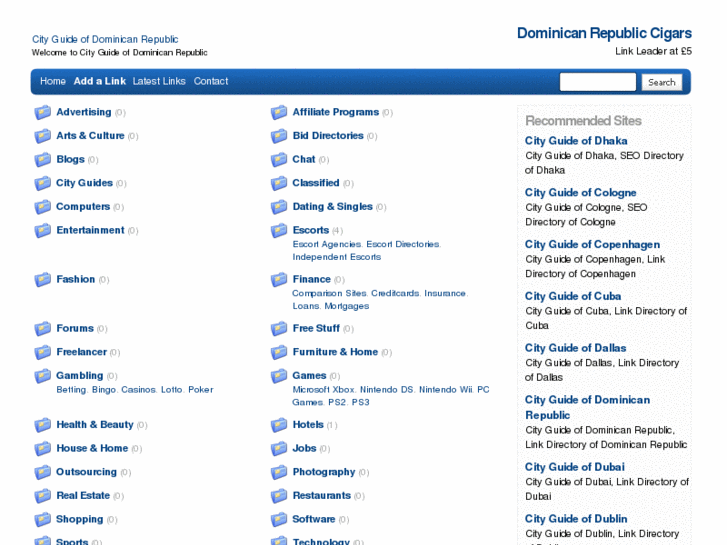Viewport: 727px width, 545px height.
Task: Click the Health & Beauty folder icon
Action: tap(43, 425)
